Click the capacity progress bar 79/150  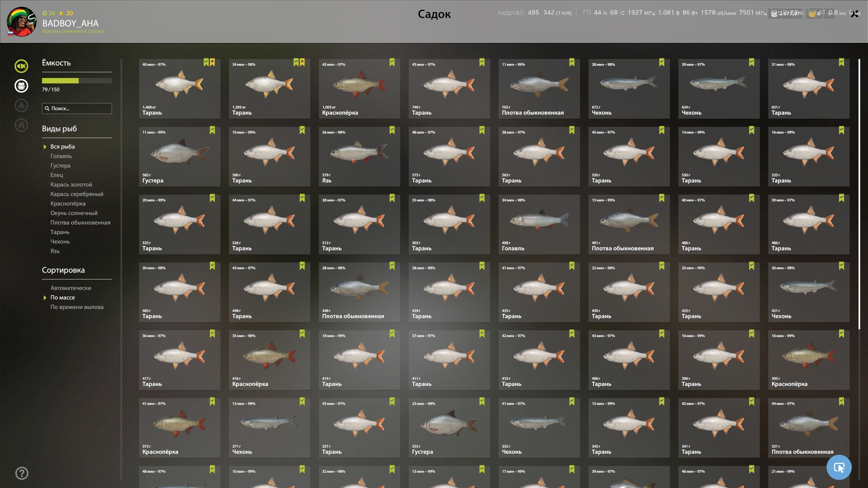(77, 81)
